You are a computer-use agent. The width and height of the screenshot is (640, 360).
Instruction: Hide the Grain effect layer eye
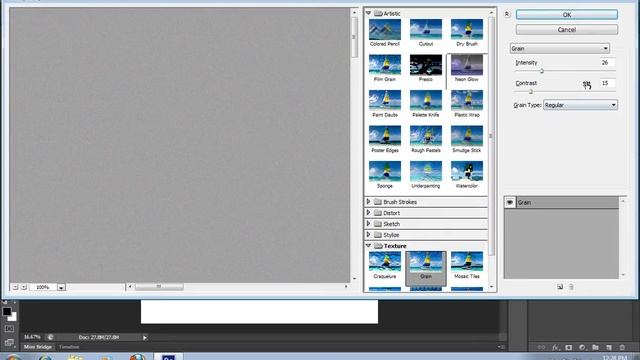[x=510, y=202]
